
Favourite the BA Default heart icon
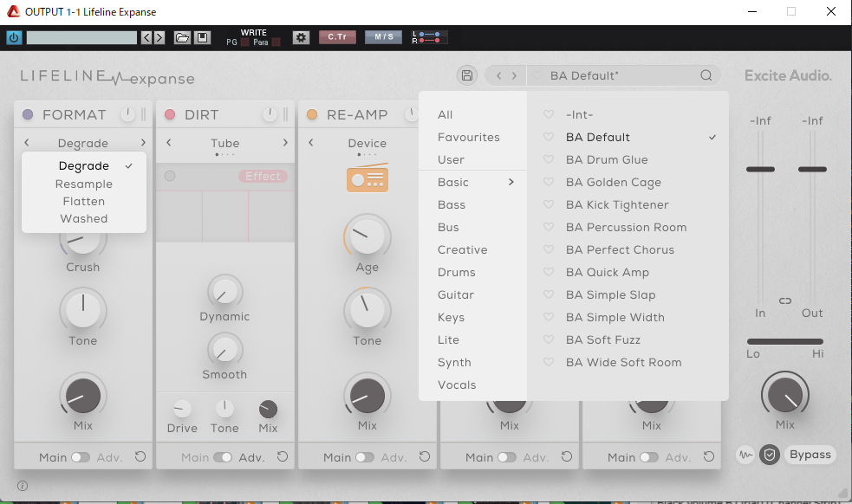click(x=549, y=137)
